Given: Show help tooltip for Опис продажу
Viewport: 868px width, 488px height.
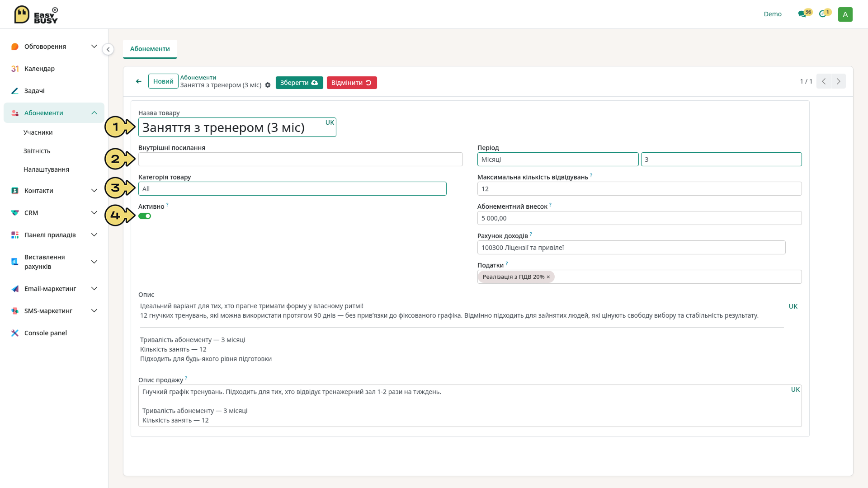Looking at the screenshot, I should pos(186,378).
